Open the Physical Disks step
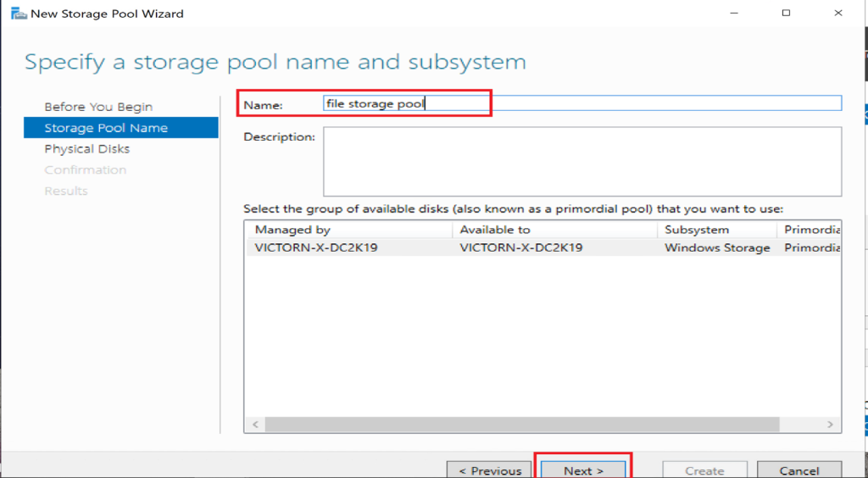The image size is (868, 478). coord(87,149)
